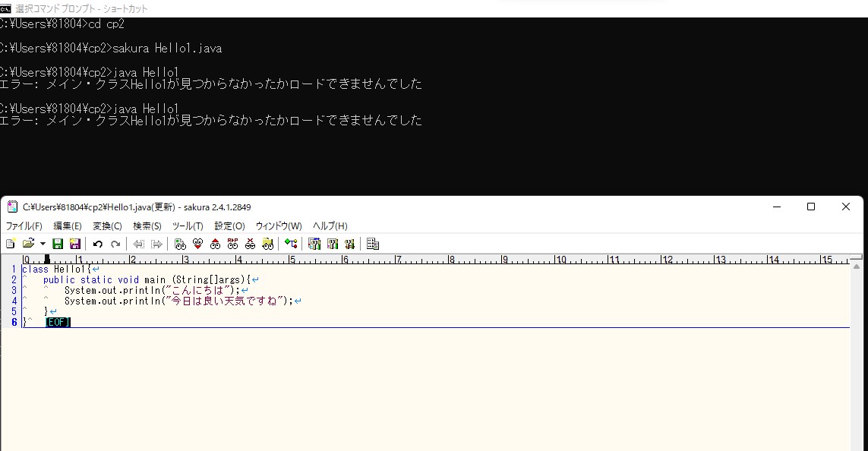The image size is (868, 451).
Task: Click the last エラー message in command prompt
Action: point(211,121)
